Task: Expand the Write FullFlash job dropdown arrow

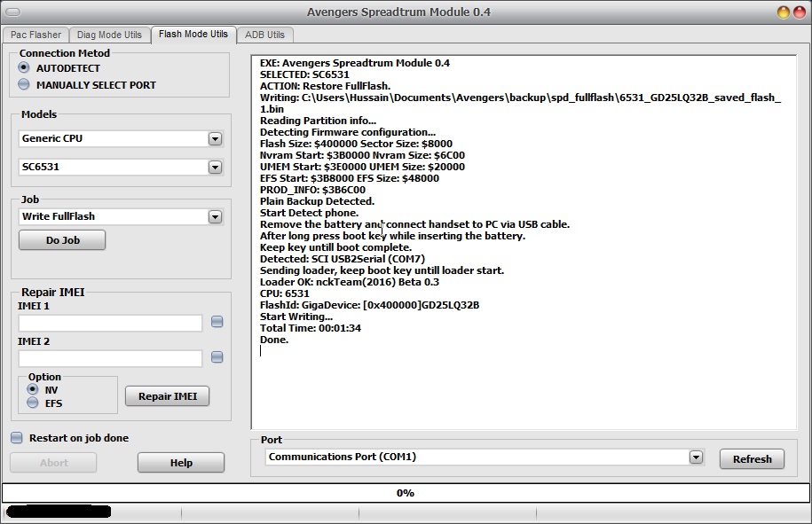Action: click(215, 216)
